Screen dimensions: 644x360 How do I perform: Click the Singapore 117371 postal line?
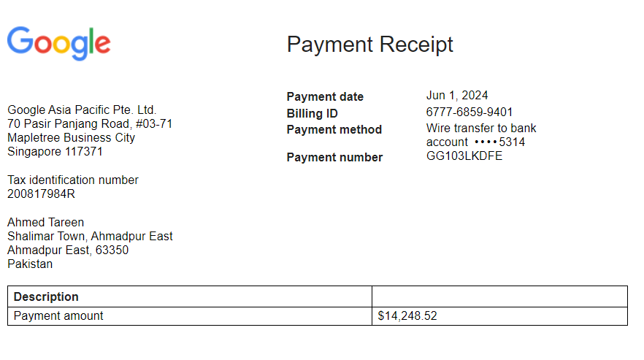[55, 152]
